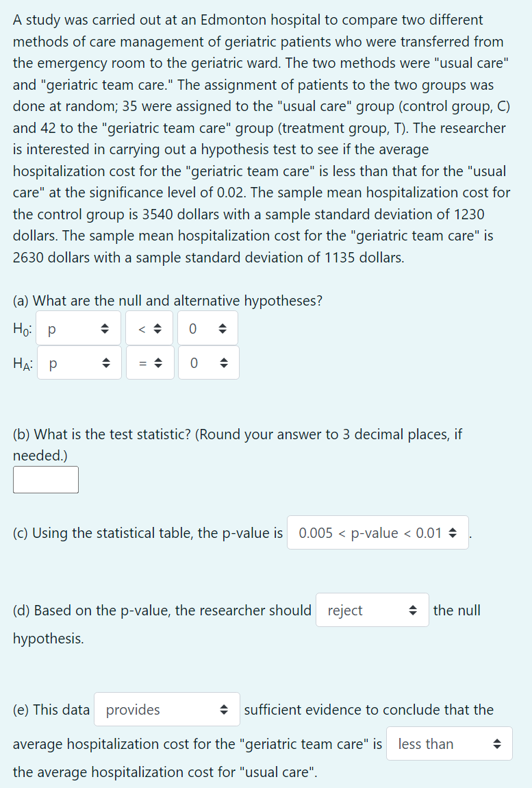Click the arrow icon on the p-value range selector

(453, 532)
